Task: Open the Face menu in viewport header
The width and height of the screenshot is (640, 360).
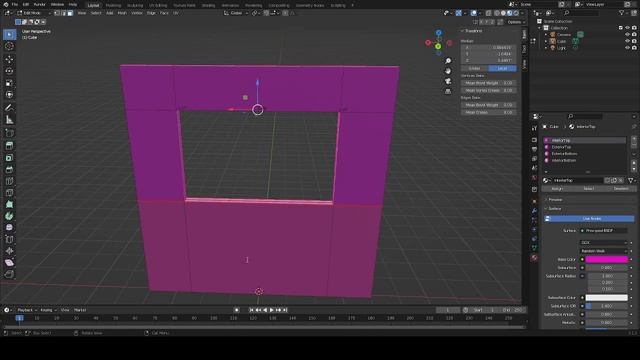Action: pyautogui.click(x=164, y=13)
